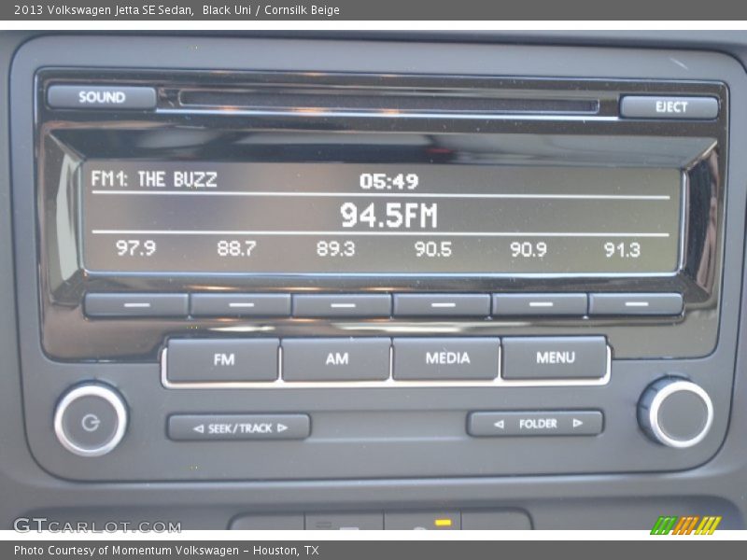Viewport: 747px width, 560px height.
Task: Select the AM band button
Action: point(336,358)
